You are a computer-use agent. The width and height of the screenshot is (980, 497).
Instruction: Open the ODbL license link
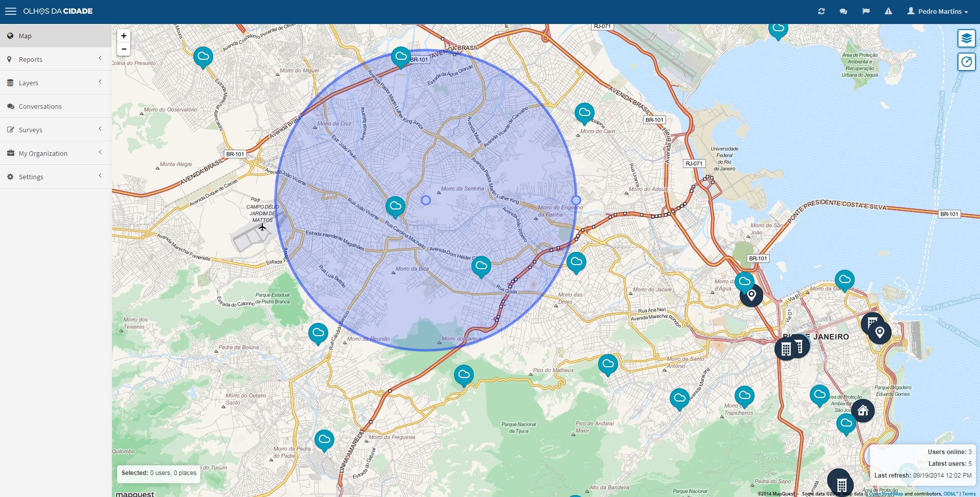(950, 494)
